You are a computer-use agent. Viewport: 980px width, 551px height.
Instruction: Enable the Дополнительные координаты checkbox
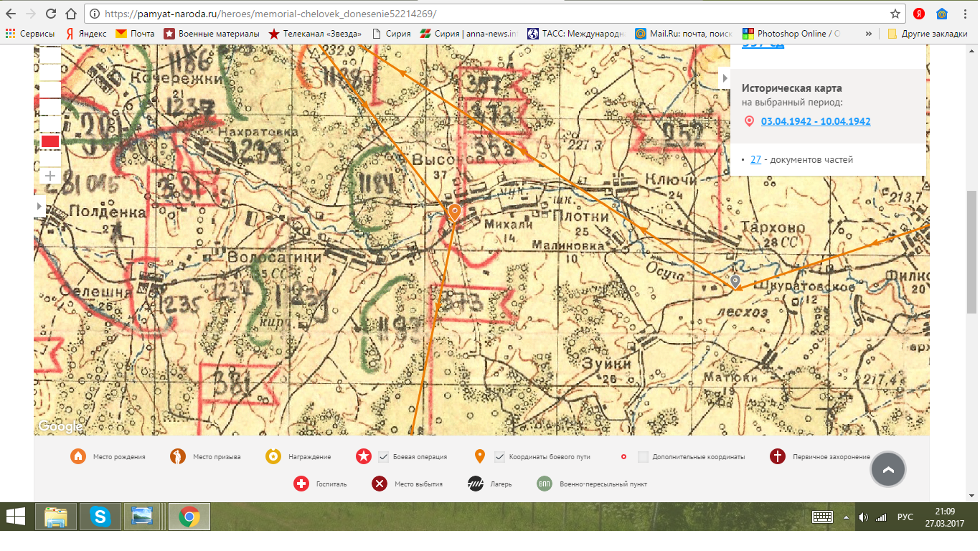643,457
